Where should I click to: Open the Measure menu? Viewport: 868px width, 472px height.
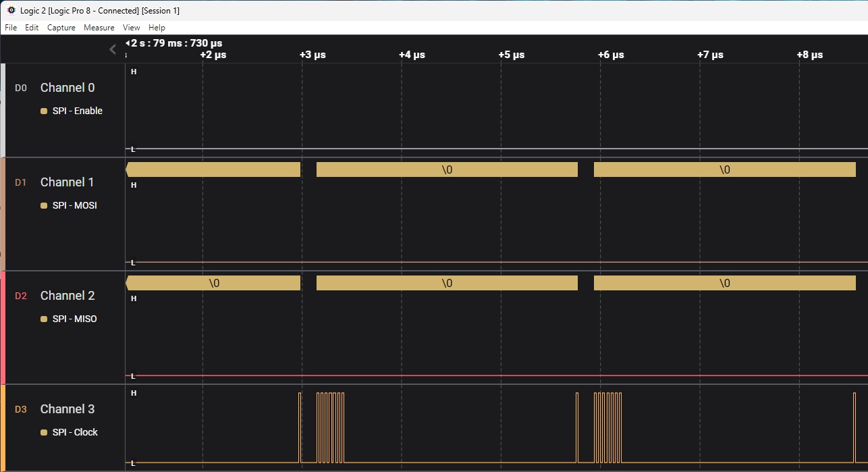pos(99,28)
